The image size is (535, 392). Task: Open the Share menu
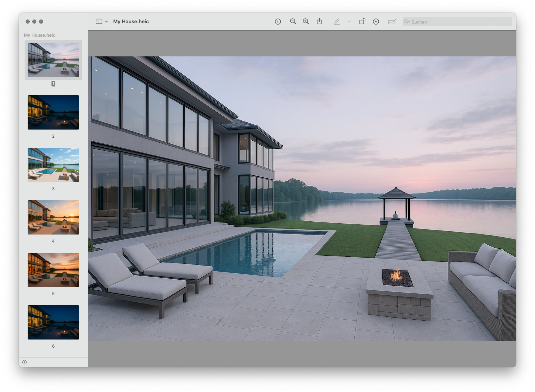(x=319, y=22)
